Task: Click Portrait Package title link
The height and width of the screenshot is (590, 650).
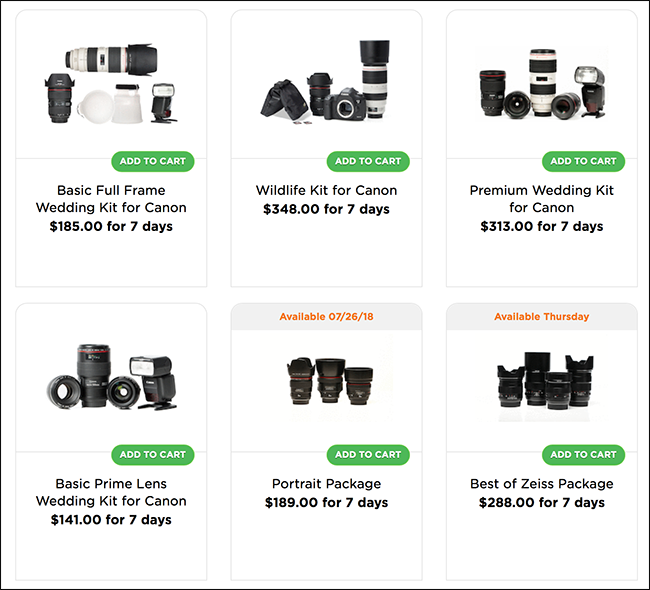Action: pos(327,484)
